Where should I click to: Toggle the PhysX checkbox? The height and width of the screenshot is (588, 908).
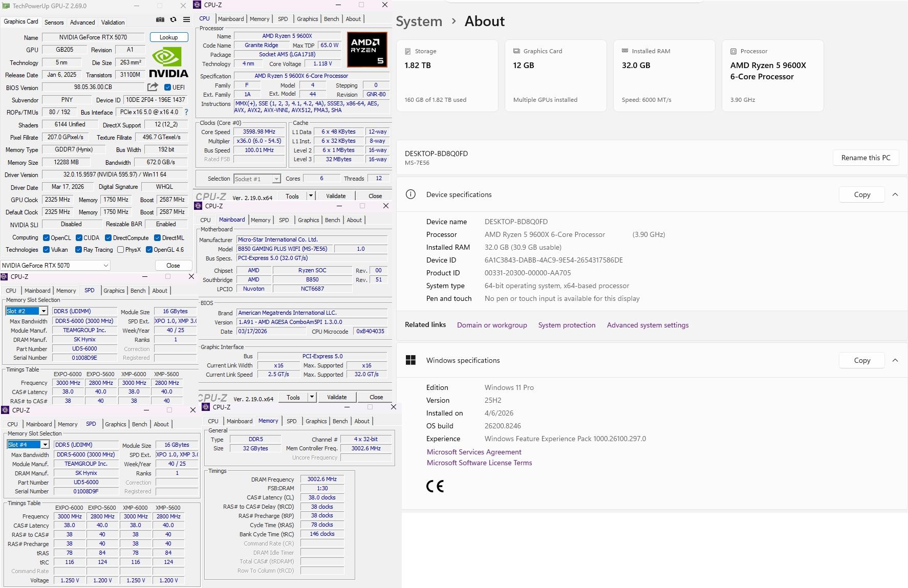[120, 250]
